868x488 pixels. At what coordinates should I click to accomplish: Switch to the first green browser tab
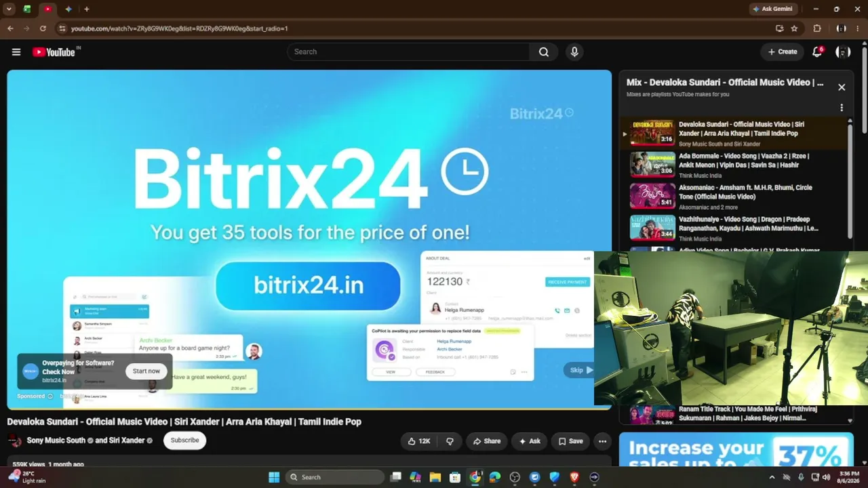tap(27, 9)
